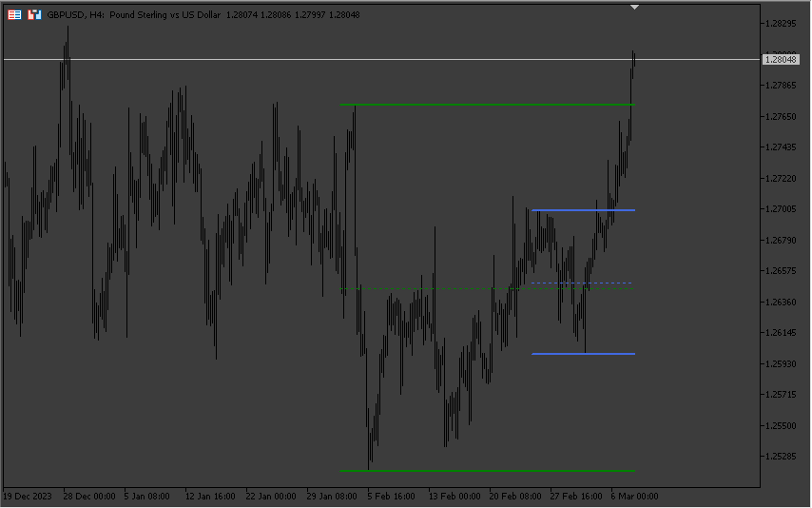Click the 5 Jan 08:00 time label

(x=147, y=497)
